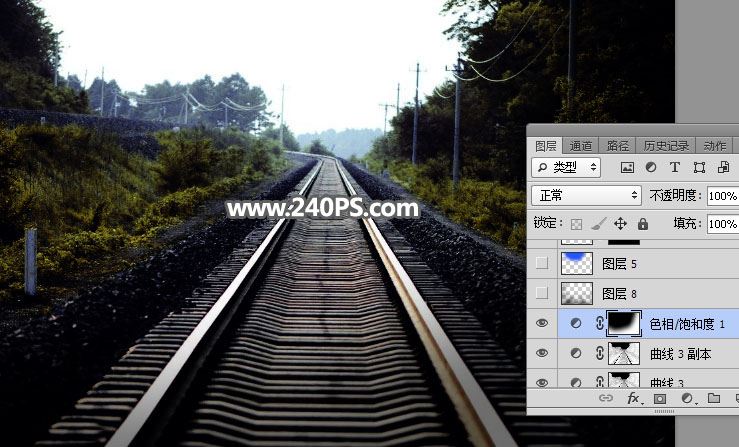This screenshot has height=447, width=739.
Task: Click mask link icon on 曲线 3 副本
Action: (599, 353)
